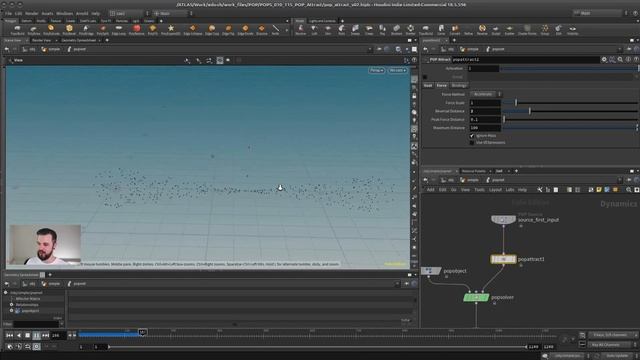640x360 pixels.
Task: Open the Arnold menu
Action: [x=82, y=13]
